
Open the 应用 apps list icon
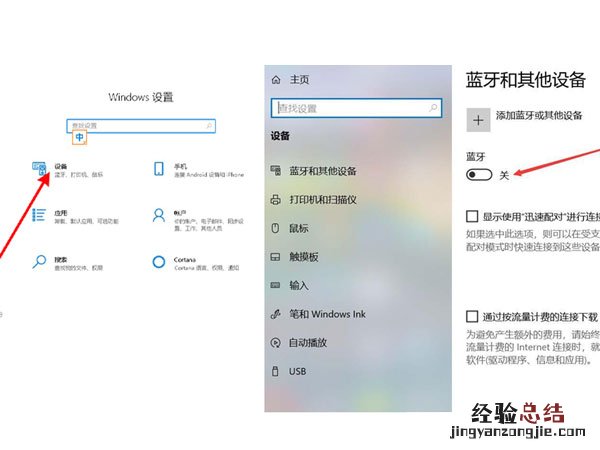pyautogui.click(x=39, y=215)
